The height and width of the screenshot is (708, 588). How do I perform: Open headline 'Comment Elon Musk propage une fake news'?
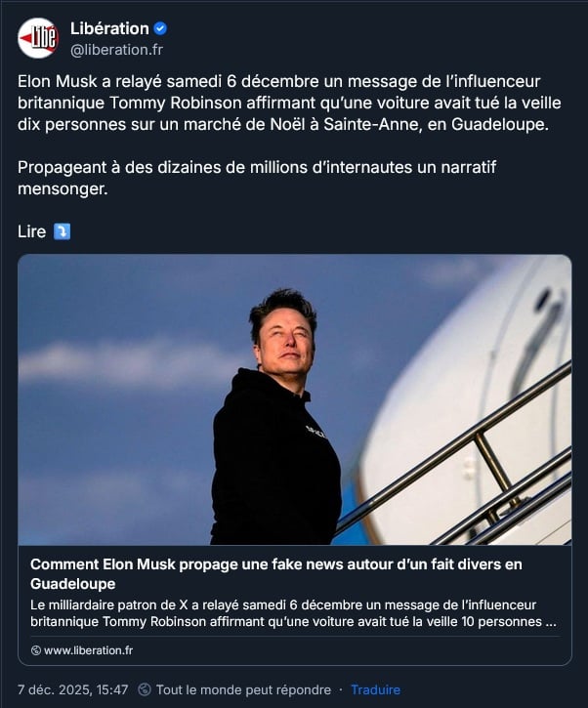pos(276,573)
